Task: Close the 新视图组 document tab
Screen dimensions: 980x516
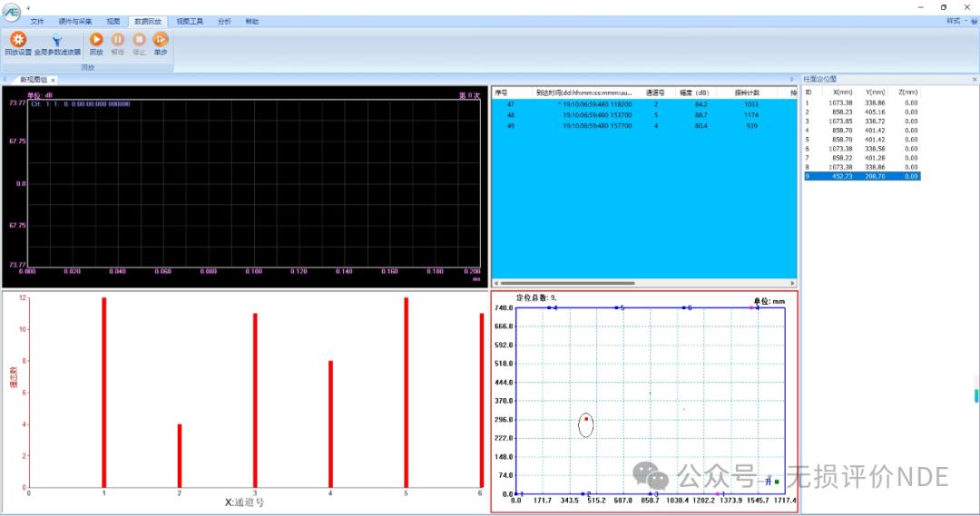Action: coord(53,80)
